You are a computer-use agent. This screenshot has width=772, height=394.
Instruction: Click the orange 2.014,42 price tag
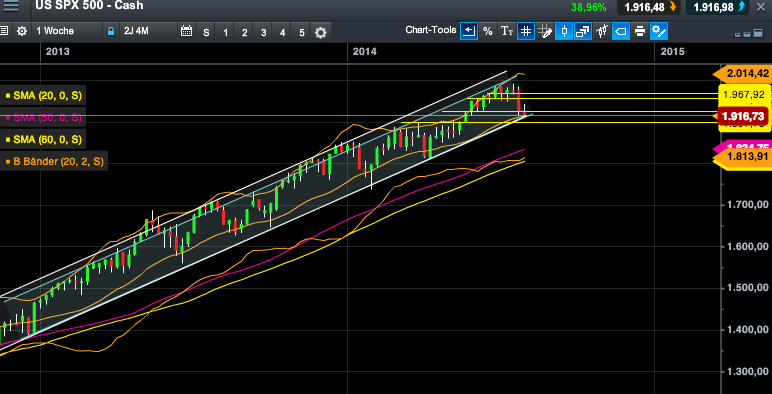741,74
